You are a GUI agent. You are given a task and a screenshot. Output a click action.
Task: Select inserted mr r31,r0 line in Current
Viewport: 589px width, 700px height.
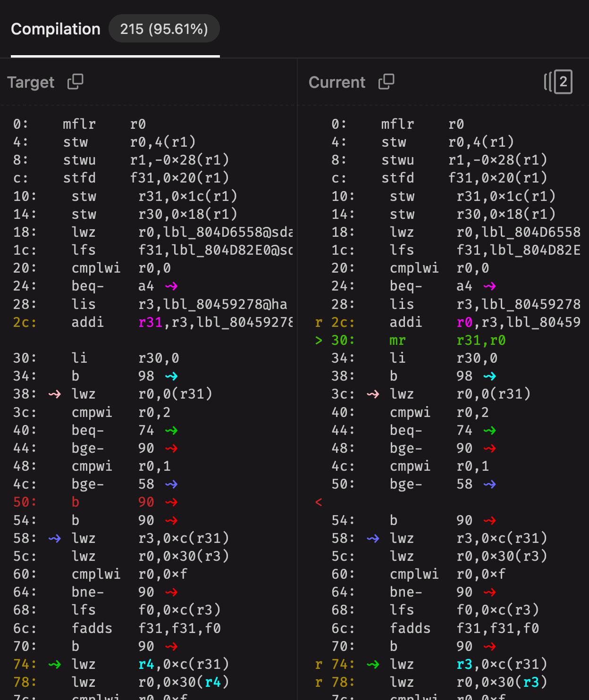(x=446, y=340)
